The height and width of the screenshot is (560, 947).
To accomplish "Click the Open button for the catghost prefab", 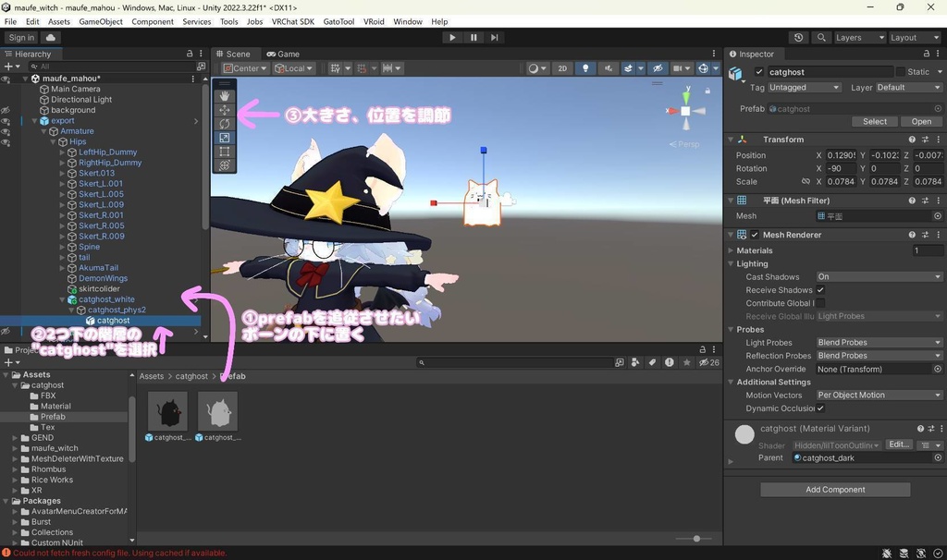I will point(921,121).
